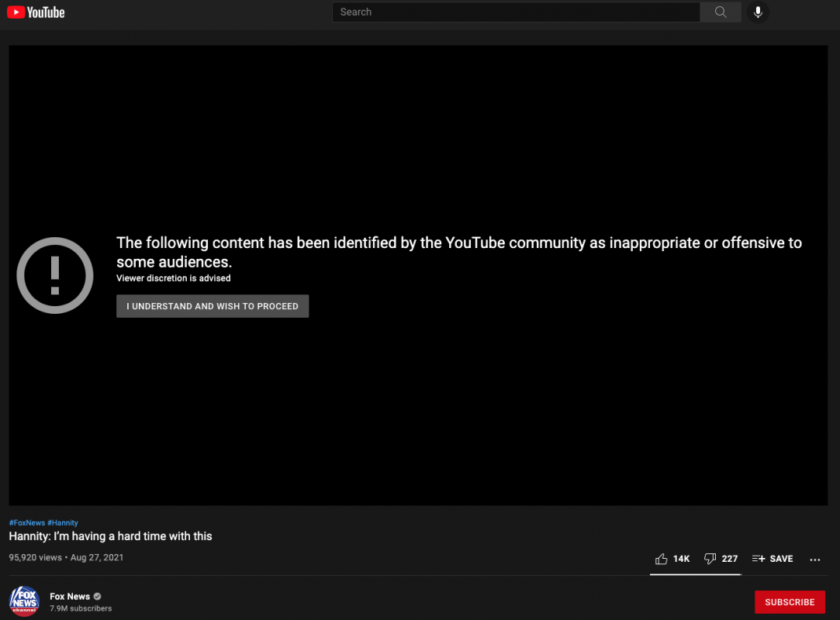Open the #FoxNews hashtag link
840x620 pixels.
point(27,522)
